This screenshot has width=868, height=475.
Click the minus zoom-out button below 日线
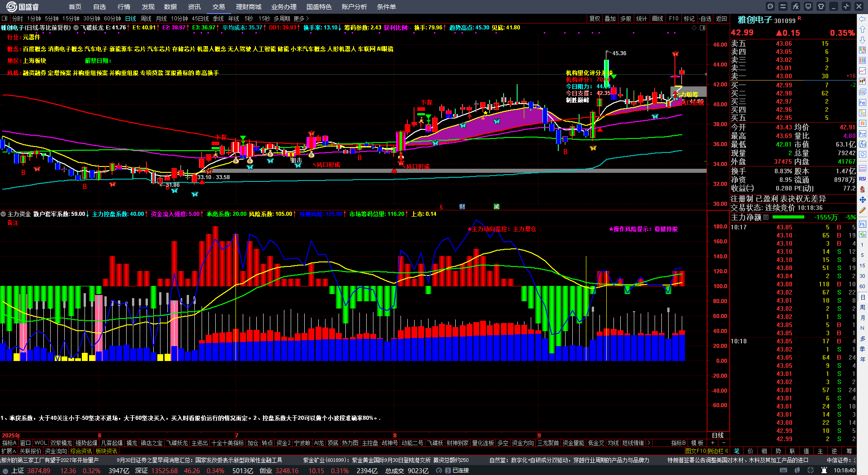tap(723, 443)
